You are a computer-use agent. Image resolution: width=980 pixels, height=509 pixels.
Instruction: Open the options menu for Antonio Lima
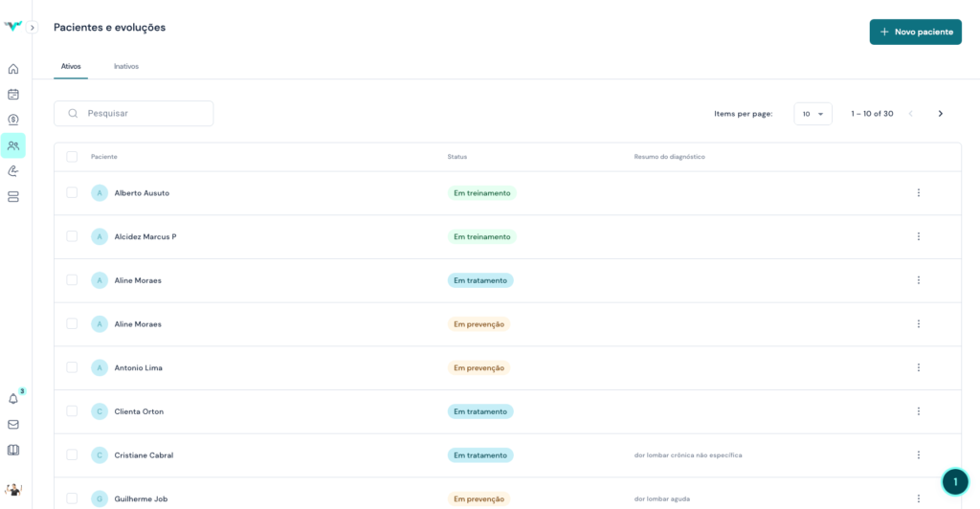pos(918,367)
